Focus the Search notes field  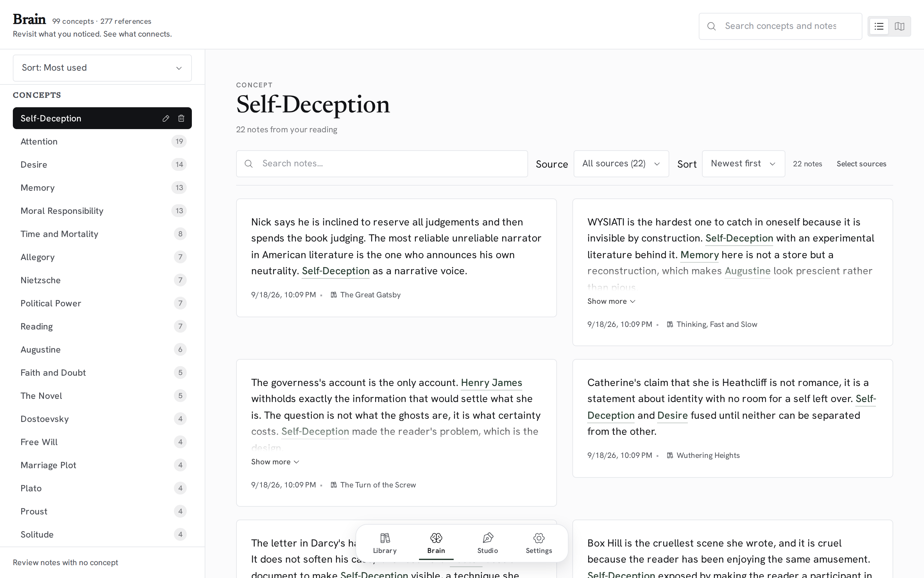click(382, 164)
